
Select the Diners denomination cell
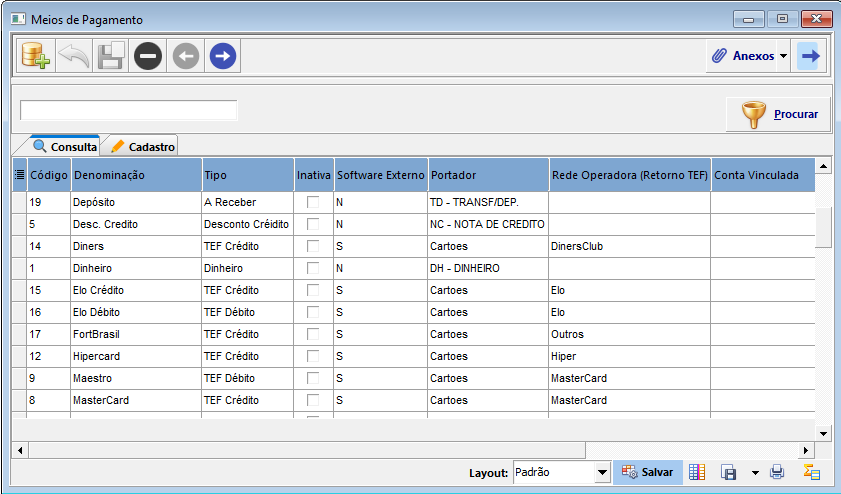(136, 246)
